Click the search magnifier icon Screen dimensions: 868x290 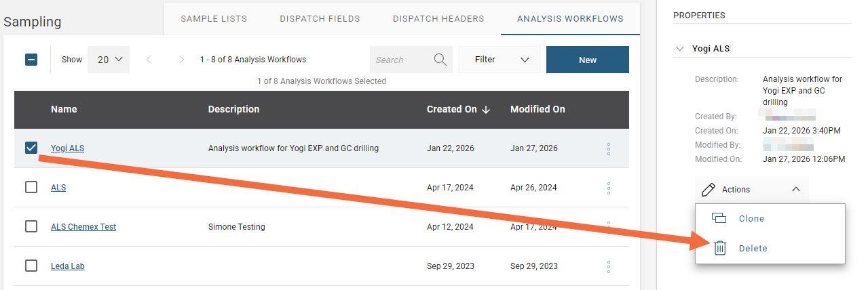(440, 60)
